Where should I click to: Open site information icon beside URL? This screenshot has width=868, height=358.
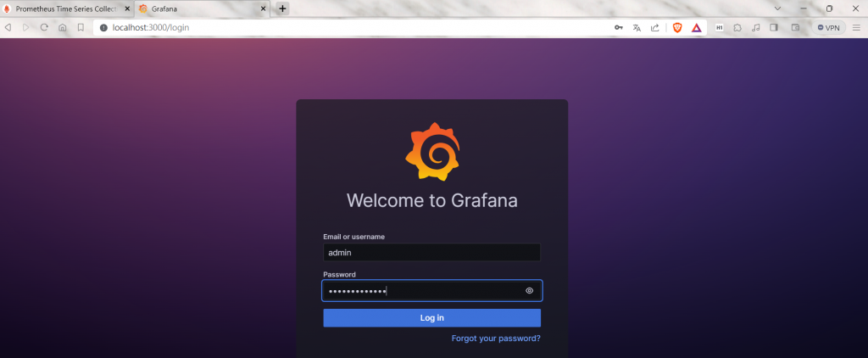pos(103,27)
